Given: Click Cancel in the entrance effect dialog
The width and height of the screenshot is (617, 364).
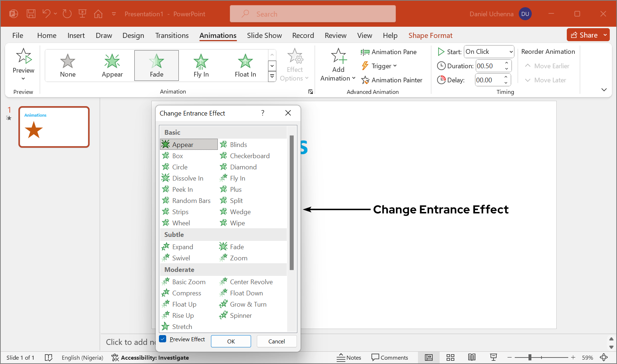Looking at the screenshot, I should click(276, 341).
